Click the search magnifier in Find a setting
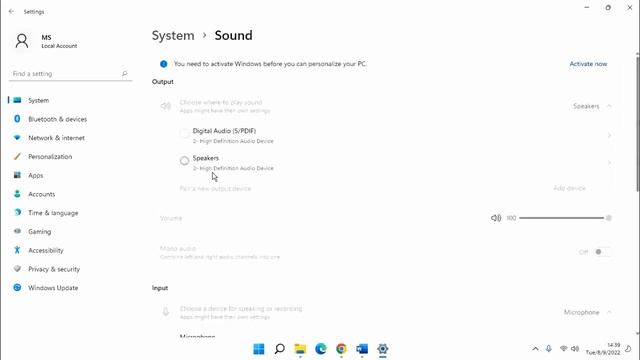Viewport: 640px width, 360px height. coord(124,73)
